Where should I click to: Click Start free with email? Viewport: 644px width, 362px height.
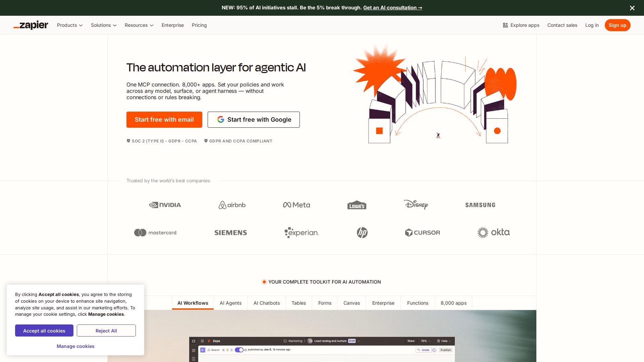pos(164,120)
